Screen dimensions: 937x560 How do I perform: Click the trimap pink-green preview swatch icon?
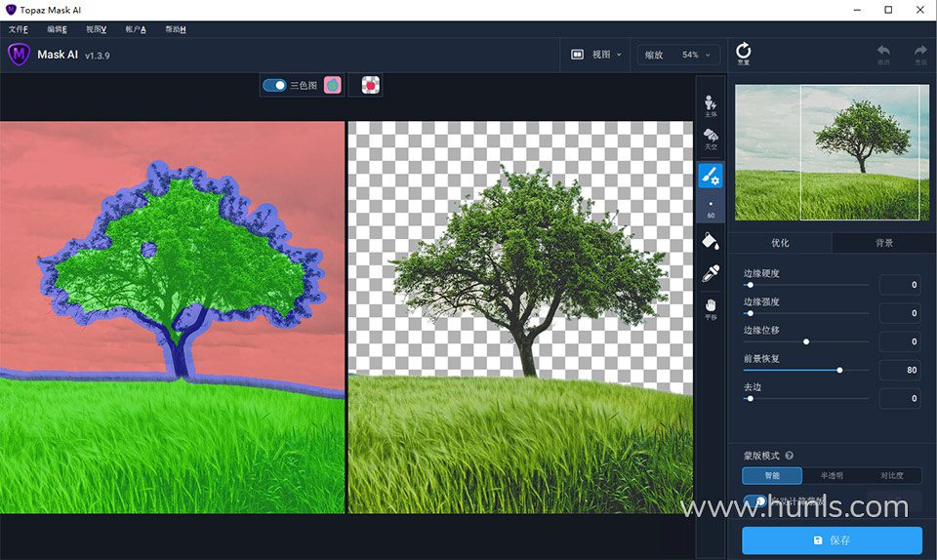click(333, 86)
